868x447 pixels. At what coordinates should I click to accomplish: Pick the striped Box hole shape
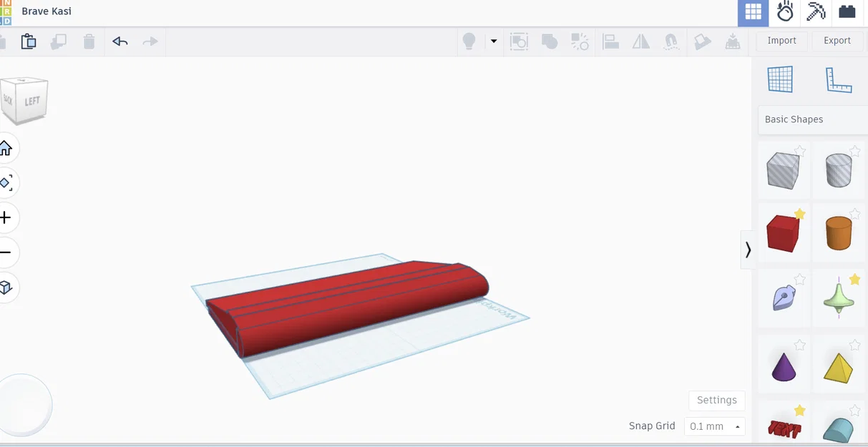[x=783, y=171]
